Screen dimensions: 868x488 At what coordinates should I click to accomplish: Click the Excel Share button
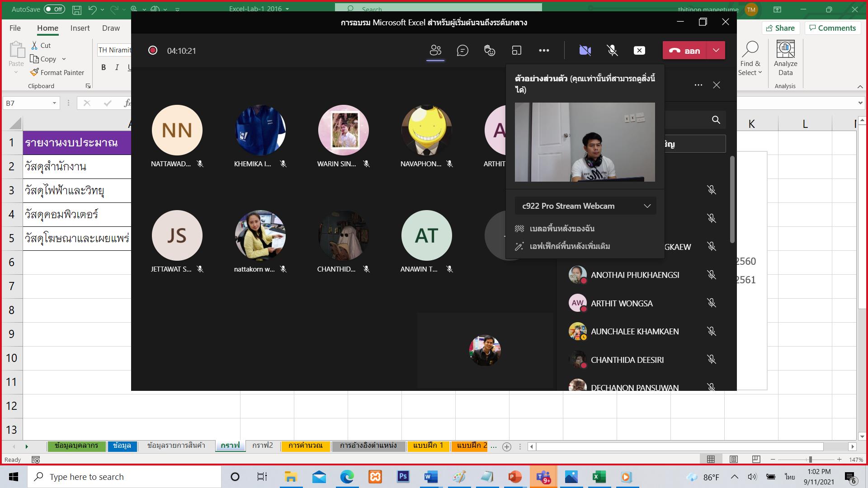pyautogui.click(x=781, y=28)
